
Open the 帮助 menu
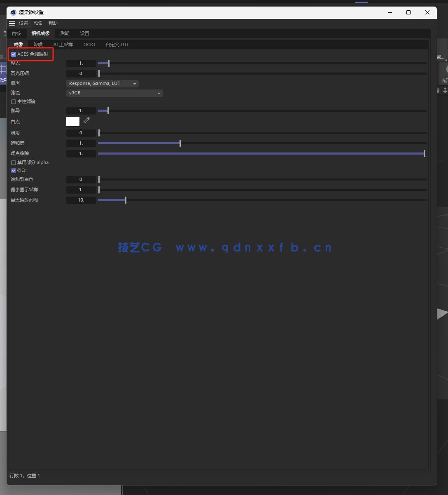53,23
